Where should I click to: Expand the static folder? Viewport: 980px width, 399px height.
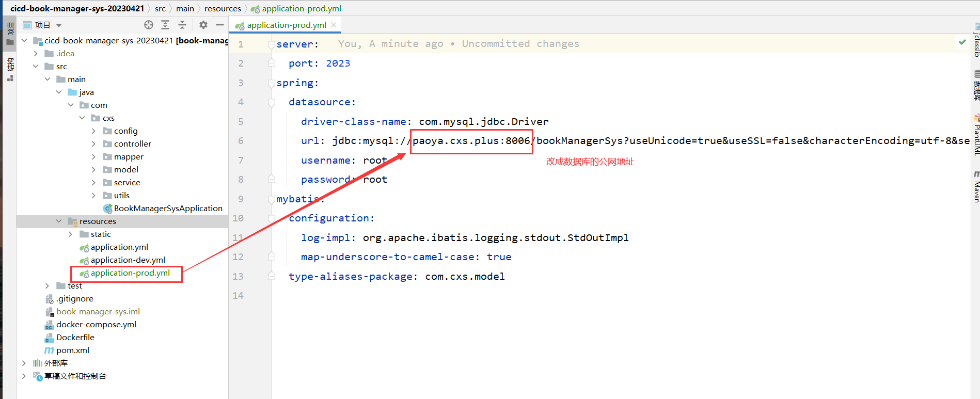(70, 234)
